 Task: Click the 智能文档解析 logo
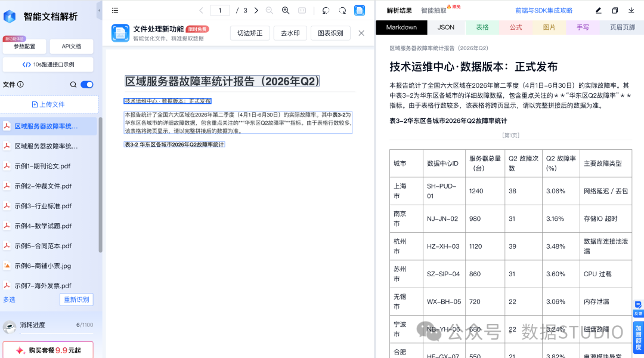(x=10, y=17)
